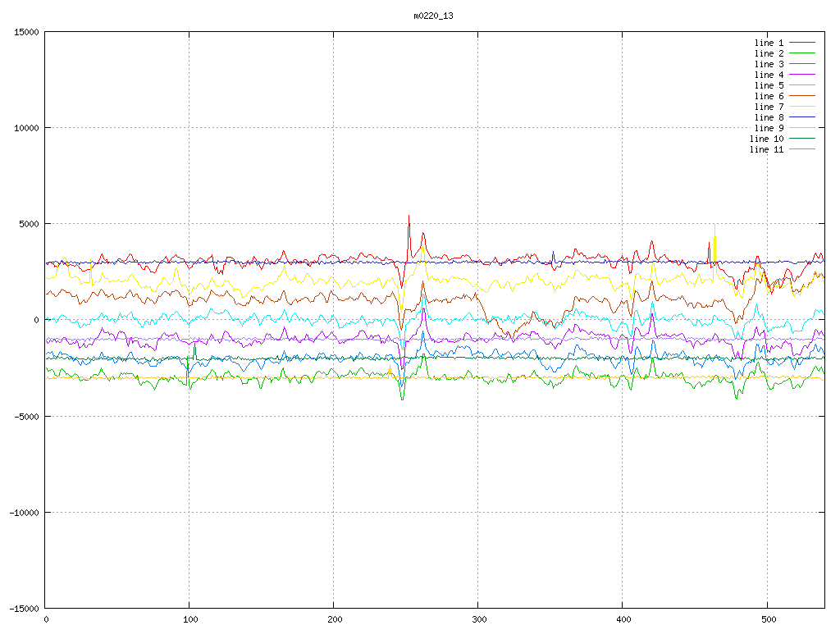
Task: Click the blue line 3 legend sample
Action: pos(802,64)
